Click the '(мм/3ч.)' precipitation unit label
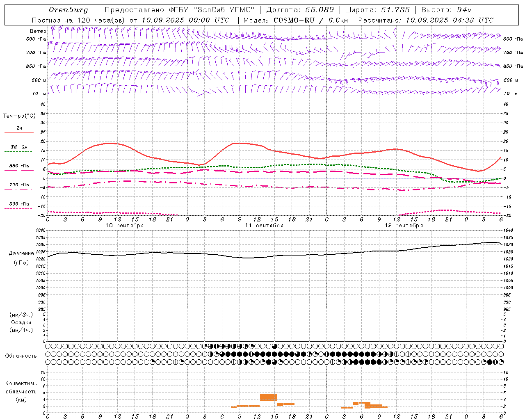Image resolution: width=525 pixels, height=420 pixels. click(x=21, y=315)
